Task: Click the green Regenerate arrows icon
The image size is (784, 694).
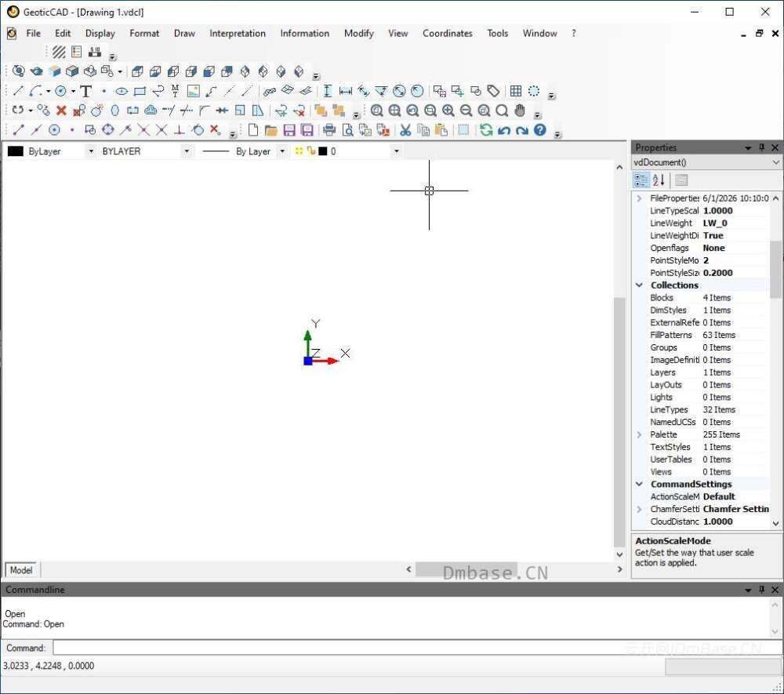Action: 486,130
